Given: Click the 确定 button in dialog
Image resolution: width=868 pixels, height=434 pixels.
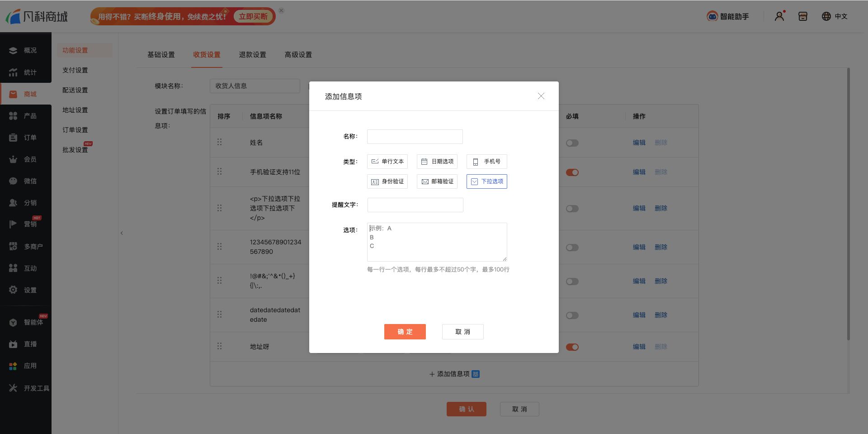Looking at the screenshot, I should (405, 332).
